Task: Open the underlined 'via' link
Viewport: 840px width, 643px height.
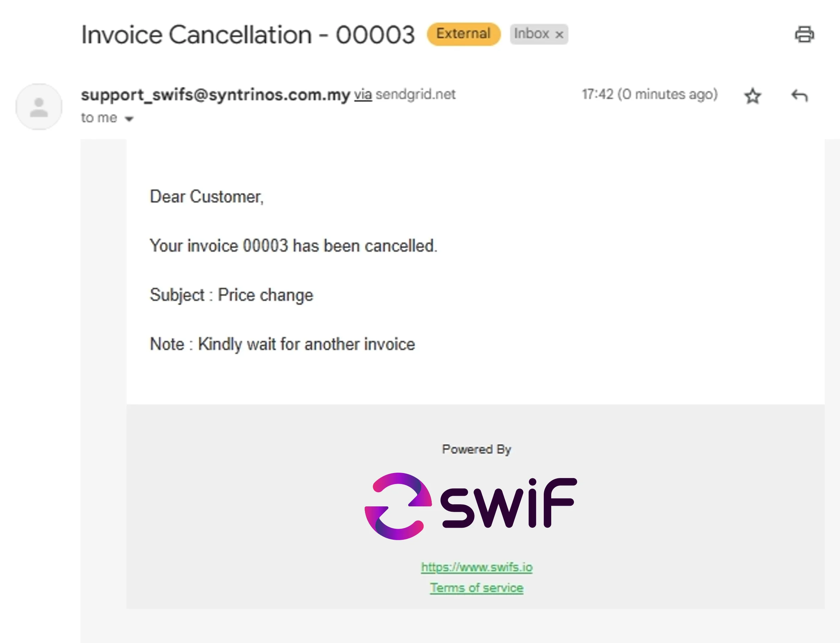Action: pyautogui.click(x=363, y=94)
